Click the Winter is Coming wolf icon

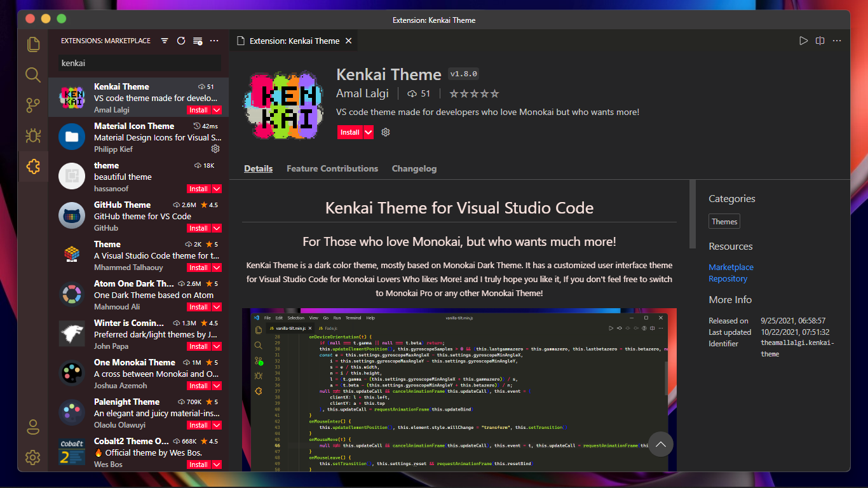[72, 334]
